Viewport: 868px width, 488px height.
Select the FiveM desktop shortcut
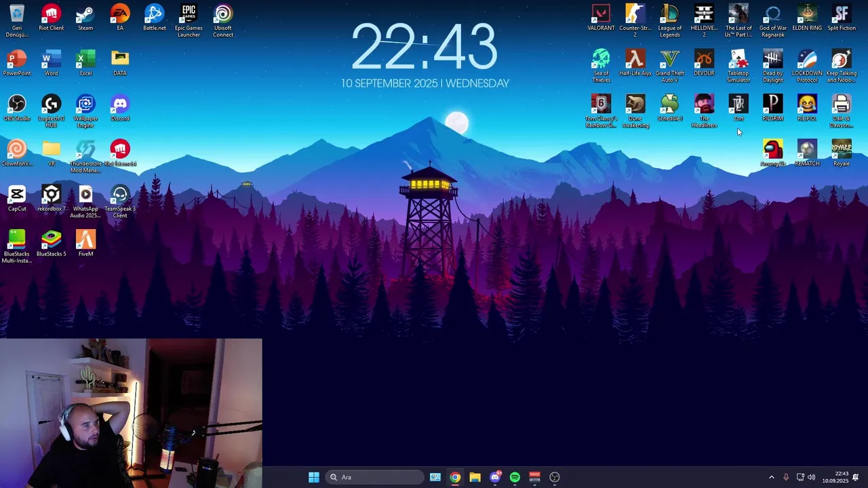pos(85,244)
